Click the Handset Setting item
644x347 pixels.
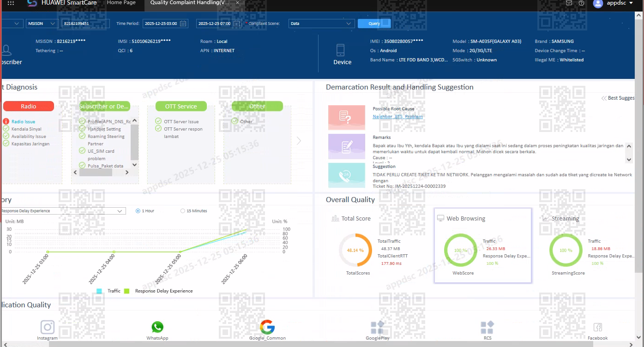click(104, 129)
